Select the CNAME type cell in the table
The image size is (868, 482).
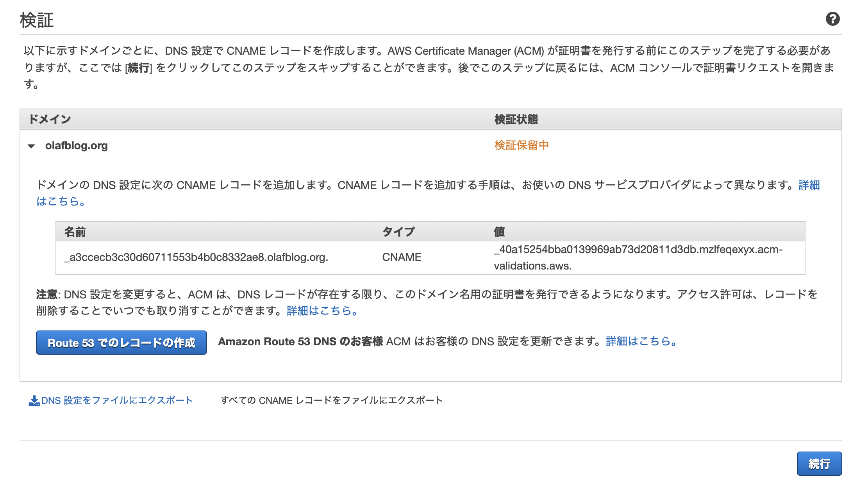pos(401,257)
